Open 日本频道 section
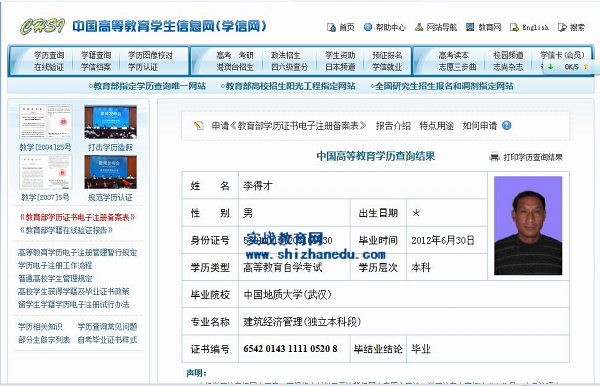600x386 pixels. tap(340, 67)
